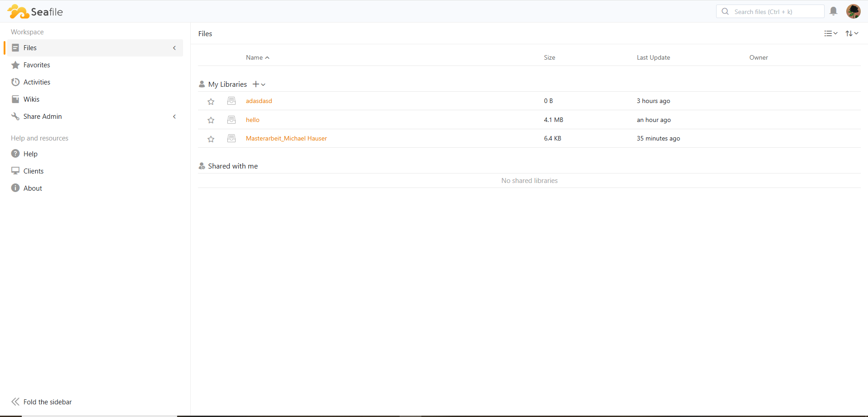868x417 pixels.
Task: Open Favorites in the sidebar
Action: (95, 65)
